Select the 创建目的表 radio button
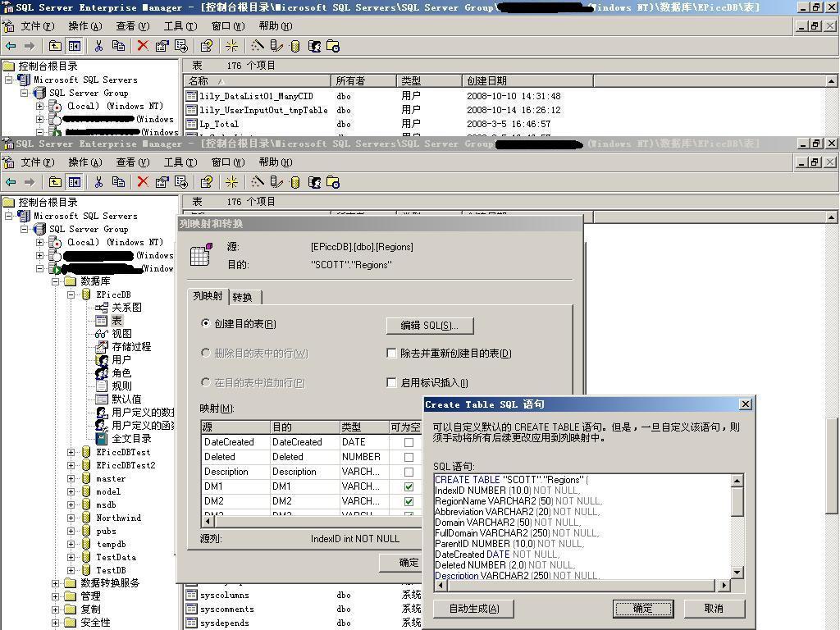Image resolution: width=840 pixels, height=630 pixels. pos(205,323)
